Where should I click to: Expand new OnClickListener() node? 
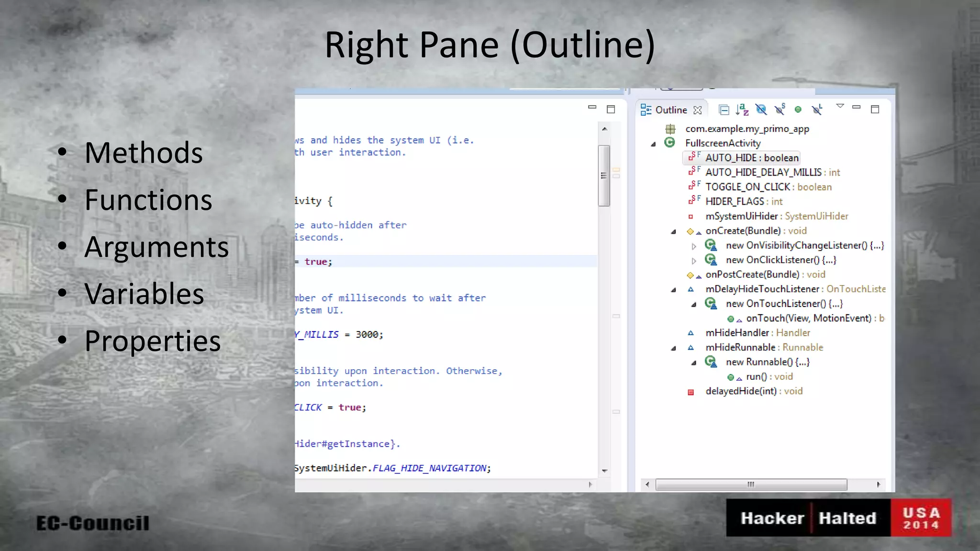click(694, 261)
